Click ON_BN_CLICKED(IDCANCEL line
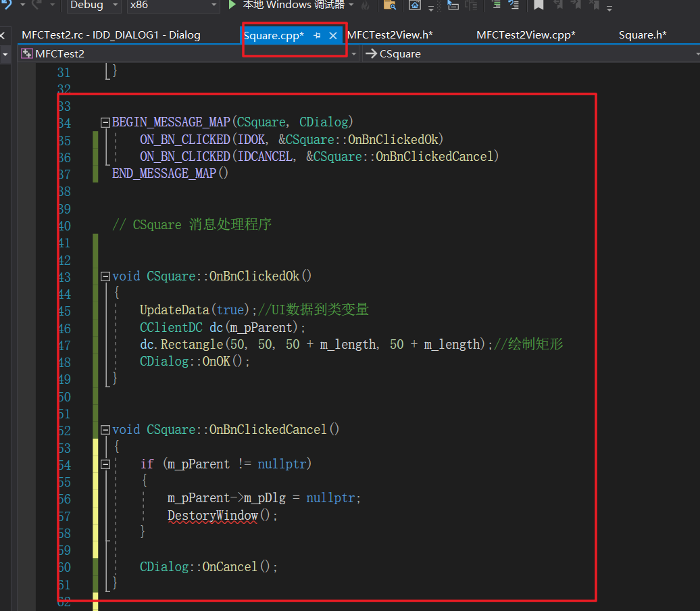Image resolution: width=700 pixels, height=611 pixels. 319,157
